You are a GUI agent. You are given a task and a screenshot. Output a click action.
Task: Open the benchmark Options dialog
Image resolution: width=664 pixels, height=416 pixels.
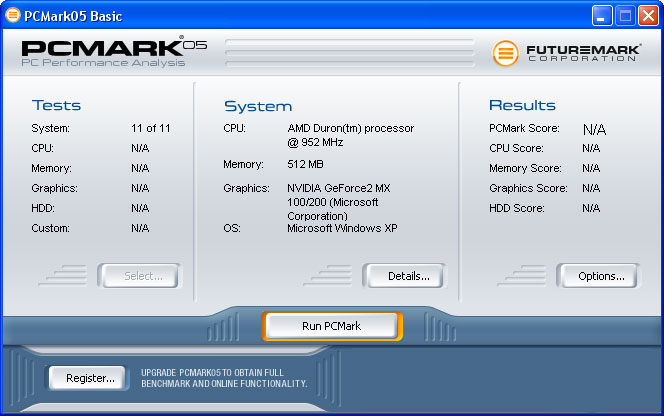click(x=597, y=276)
